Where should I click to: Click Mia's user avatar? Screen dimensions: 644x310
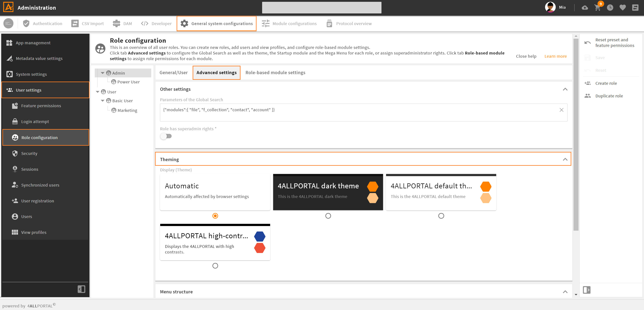pyautogui.click(x=550, y=7)
